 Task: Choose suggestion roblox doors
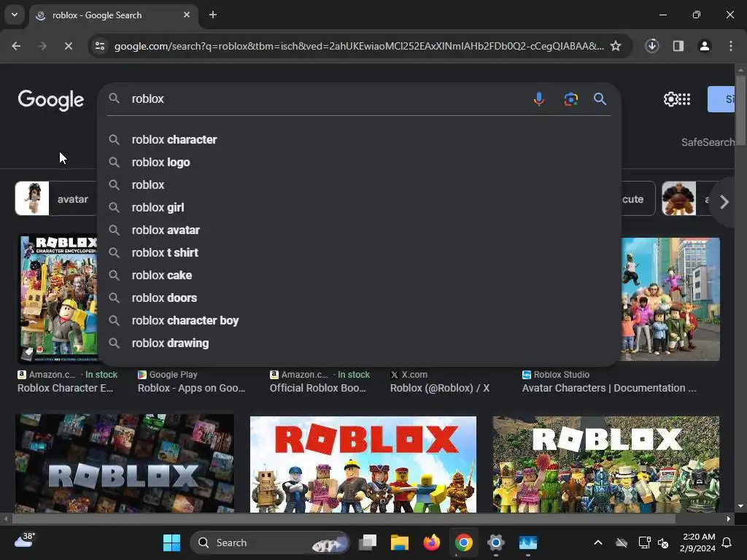pos(359,298)
